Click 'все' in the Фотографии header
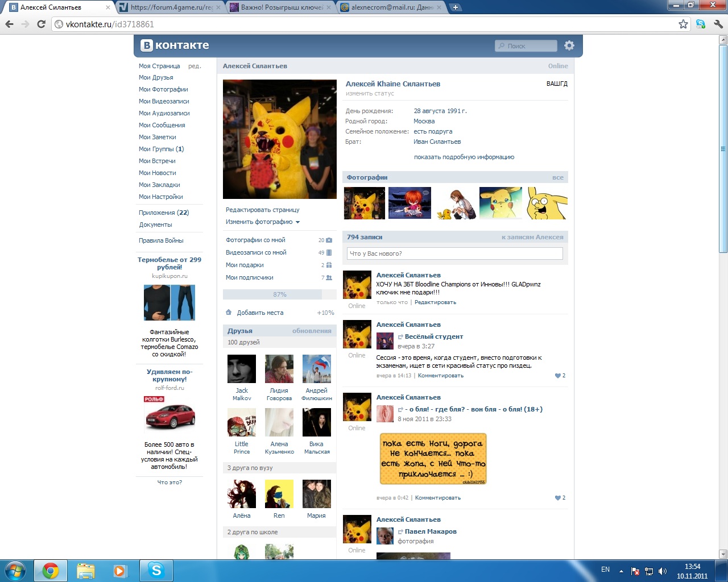This screenshot has height=582, width=728. [558, 177]
